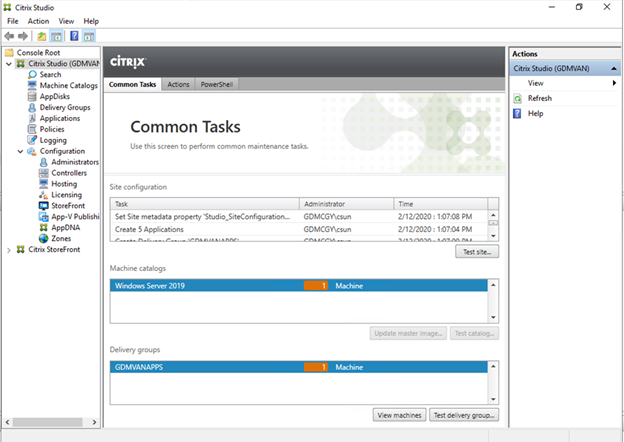Click the Hosting icon in tree
The height and width of the screenshot is (442, 624).
point(43,184)
